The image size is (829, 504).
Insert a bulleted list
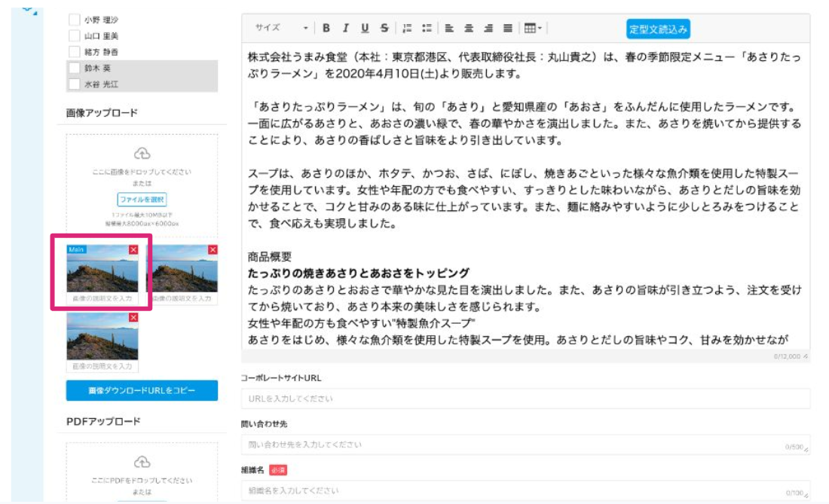click(x=427, y=28)
